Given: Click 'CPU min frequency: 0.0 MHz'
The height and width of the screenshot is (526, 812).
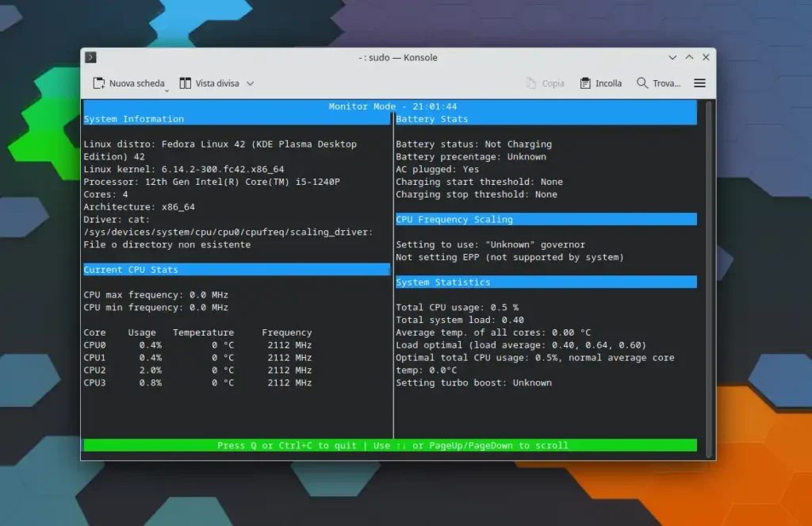Looking at the screenshot, I should pyautogui.click(x=156, y=307).
